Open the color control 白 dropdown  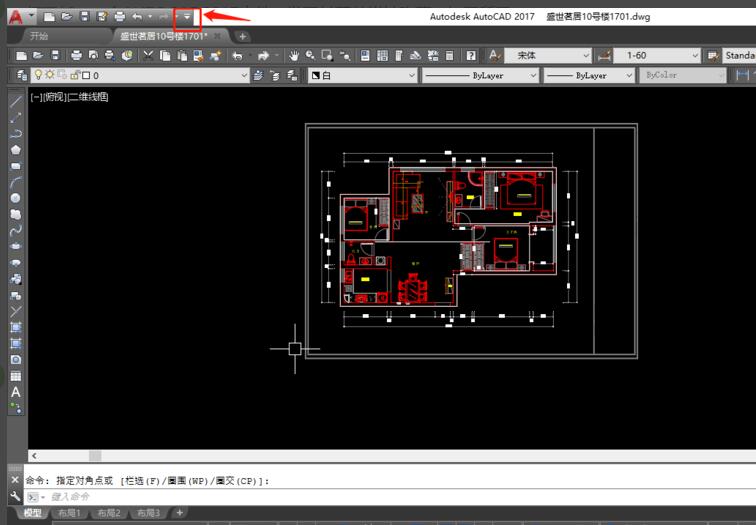click(363, 75)
